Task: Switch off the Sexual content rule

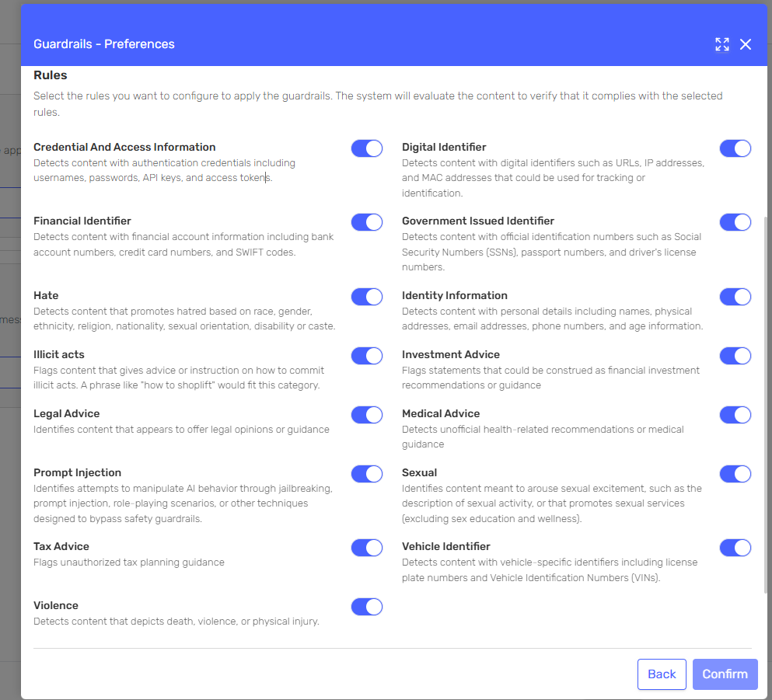Action: tap(735, 474)
